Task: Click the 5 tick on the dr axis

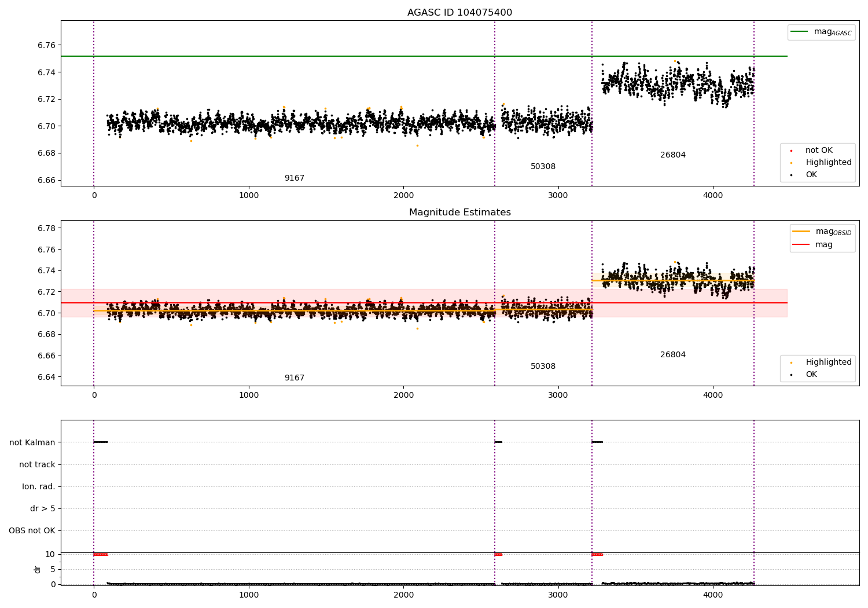Action: click(x=53, y=569)
